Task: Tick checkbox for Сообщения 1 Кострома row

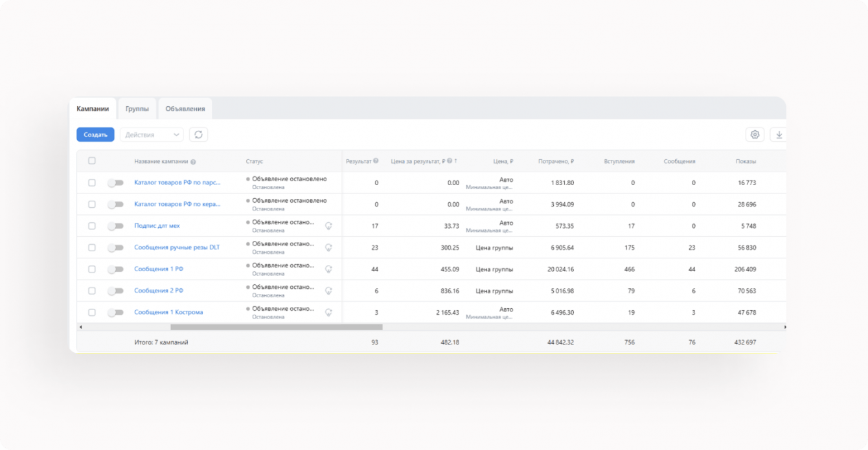Action: click(91, 312)
